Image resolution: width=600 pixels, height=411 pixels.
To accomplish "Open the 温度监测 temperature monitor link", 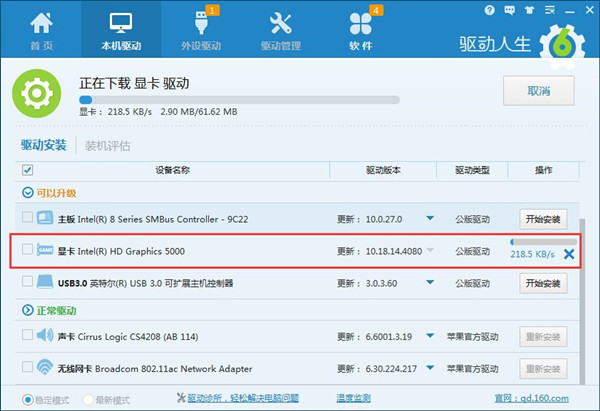I will pos(353,398).
